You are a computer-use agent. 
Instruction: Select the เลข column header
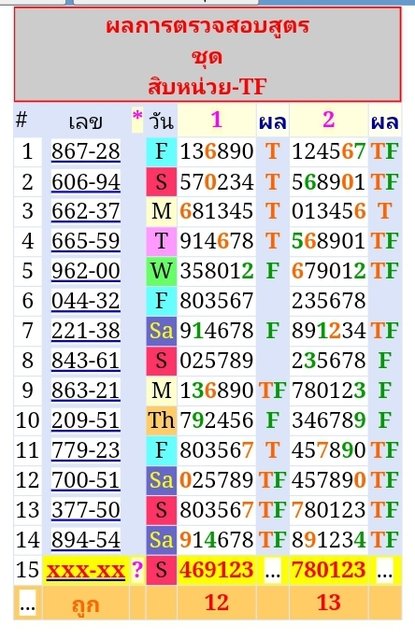86,121
